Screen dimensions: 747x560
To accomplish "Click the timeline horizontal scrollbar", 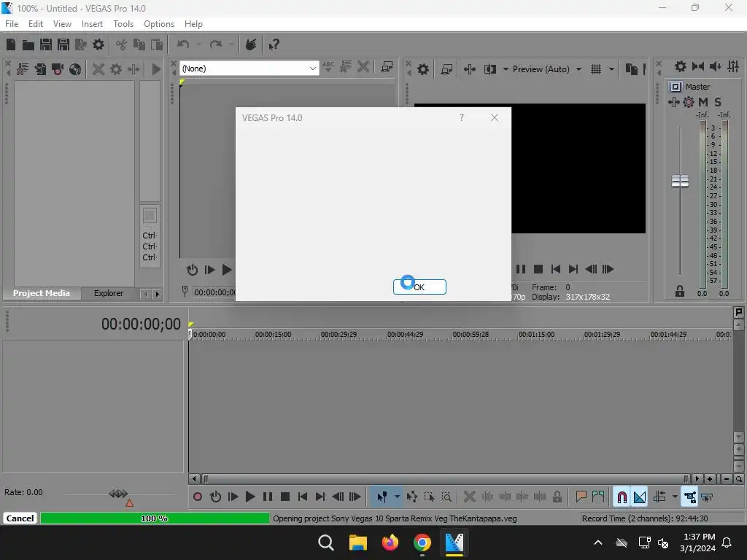I will (444, 478).
